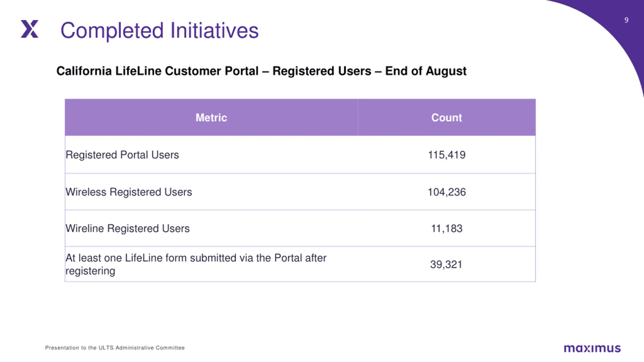644x362 pixels.
Task: Click the ULTS Administrative Committee footer text
Action: click(142, 348)
